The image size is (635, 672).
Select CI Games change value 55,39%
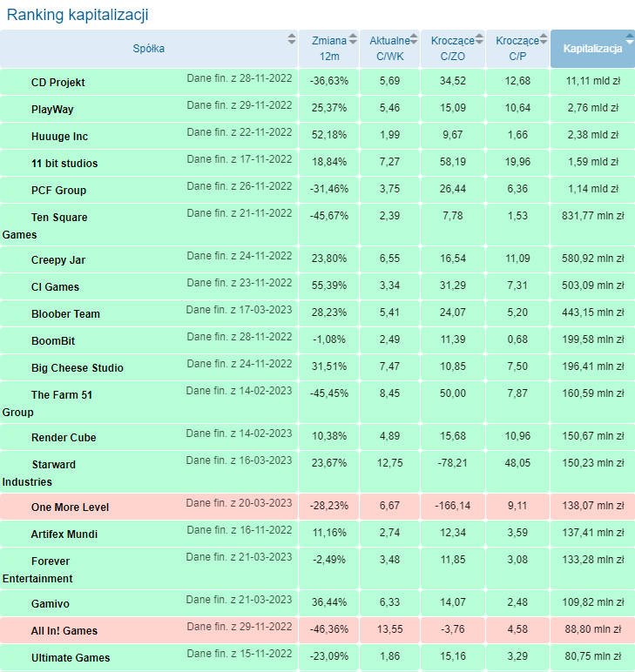tap(329, 286)
